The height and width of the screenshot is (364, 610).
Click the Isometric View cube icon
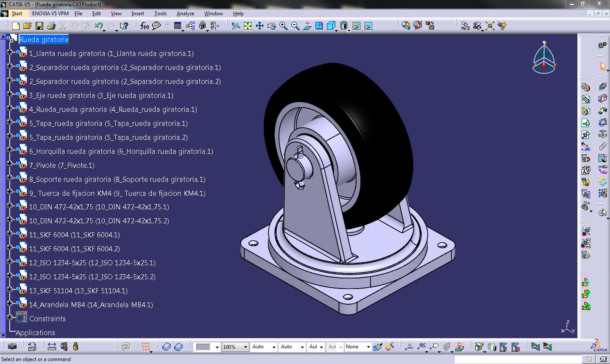pos(331,26)
